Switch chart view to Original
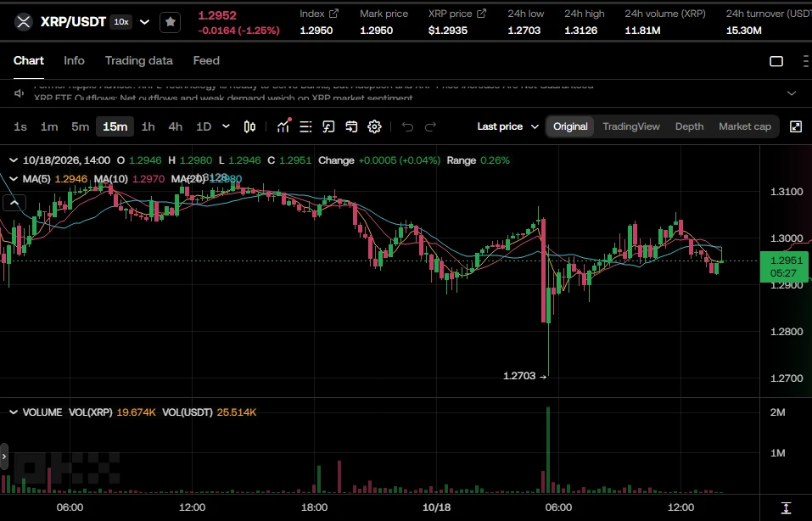The image size is (812, 521). point(570,126)
